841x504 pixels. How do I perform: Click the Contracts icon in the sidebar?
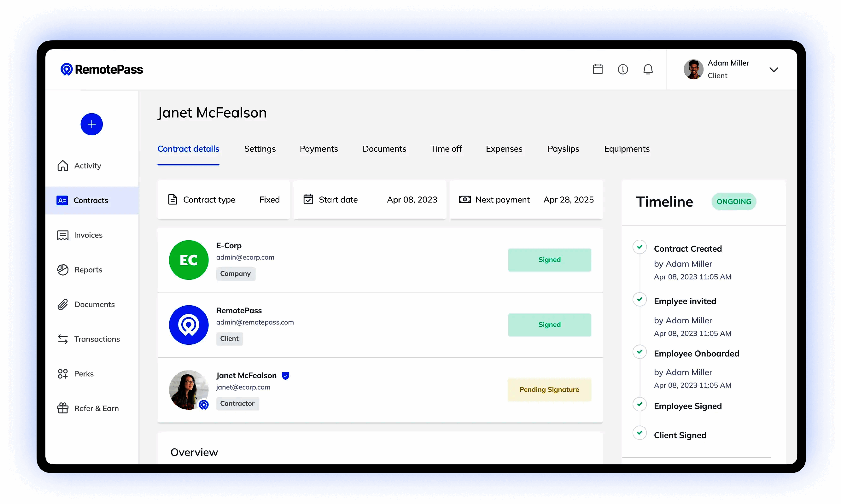pyautogui.click(x=62, y=201)
